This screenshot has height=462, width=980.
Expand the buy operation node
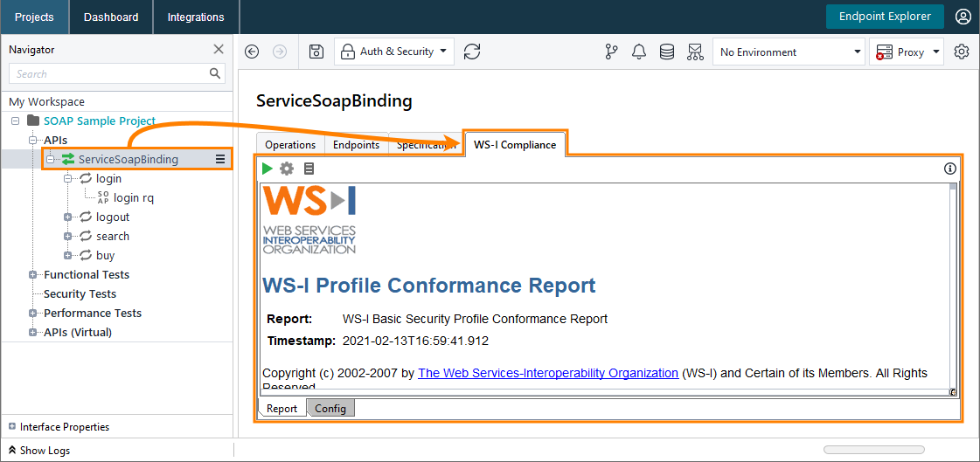pos(67,255)
